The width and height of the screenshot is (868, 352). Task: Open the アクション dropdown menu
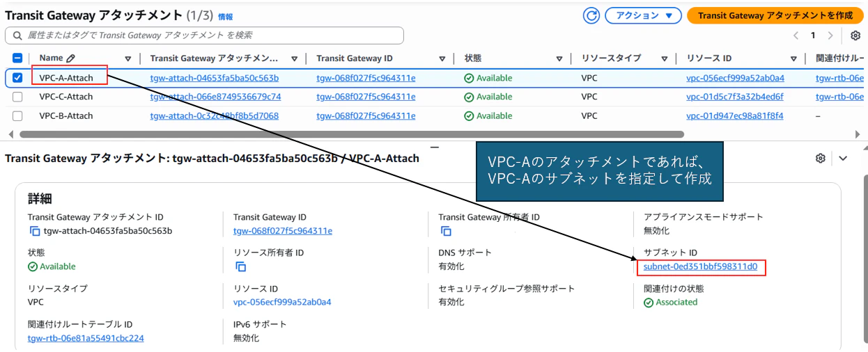click(643, 15)
